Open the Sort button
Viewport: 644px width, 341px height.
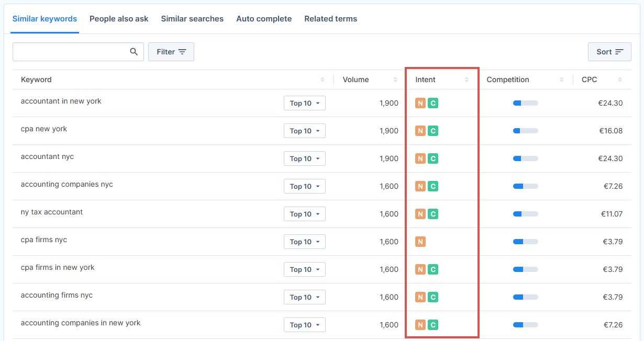[609, 52]
